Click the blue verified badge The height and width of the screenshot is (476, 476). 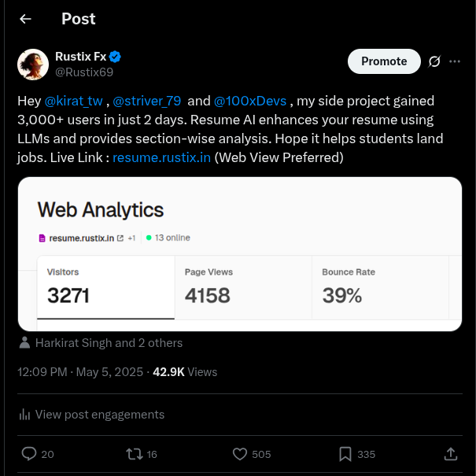115,57
